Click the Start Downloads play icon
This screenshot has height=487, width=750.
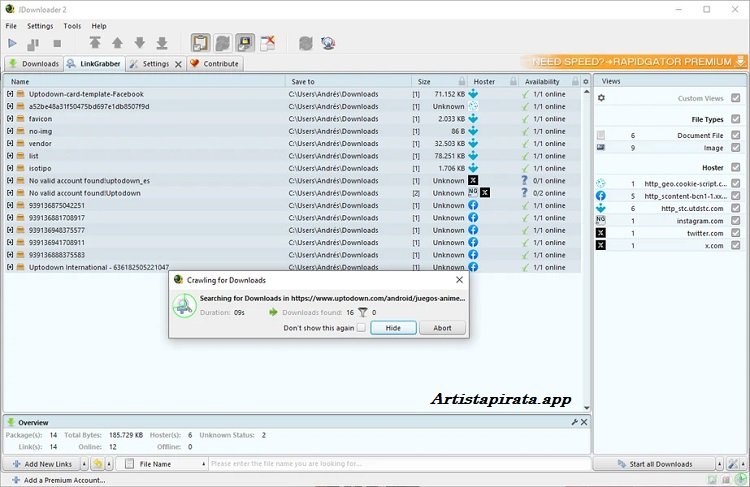click(12, 43)
